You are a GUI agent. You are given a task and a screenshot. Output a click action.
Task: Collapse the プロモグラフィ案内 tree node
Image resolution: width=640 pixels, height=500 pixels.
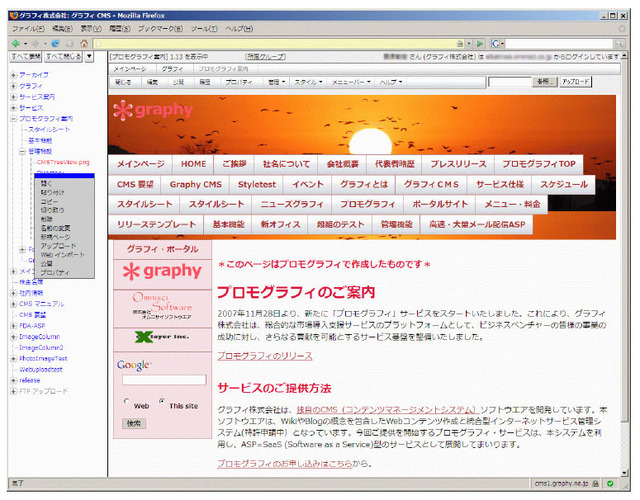(13, 119)
